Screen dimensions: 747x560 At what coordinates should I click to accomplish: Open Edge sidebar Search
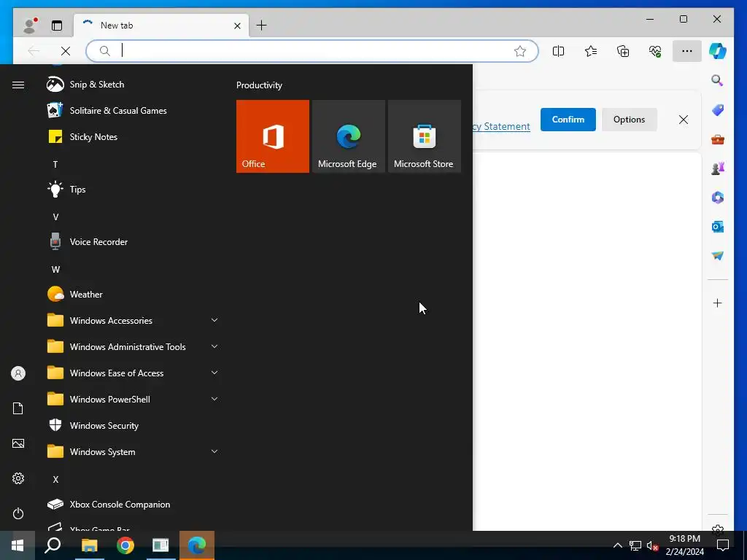(x=718, y=80)
